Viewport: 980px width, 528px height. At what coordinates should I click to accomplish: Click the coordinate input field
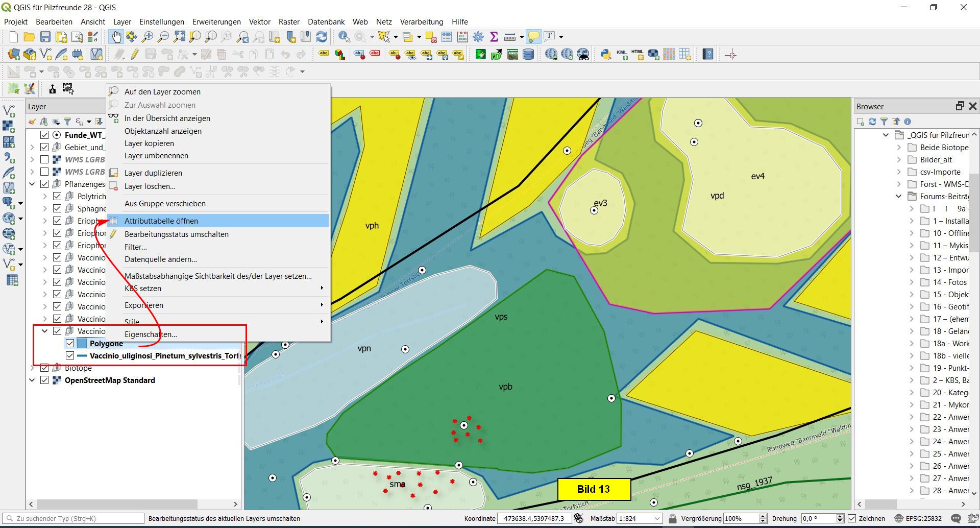534,518
